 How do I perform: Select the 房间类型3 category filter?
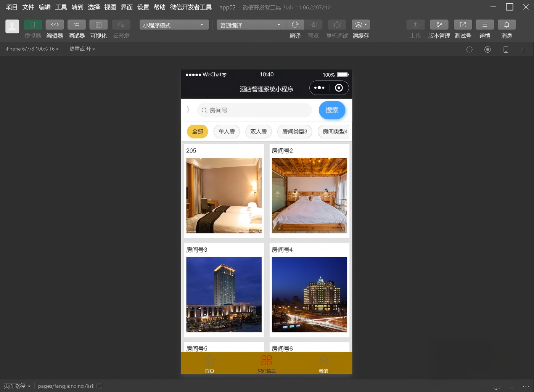pos(295,132)
